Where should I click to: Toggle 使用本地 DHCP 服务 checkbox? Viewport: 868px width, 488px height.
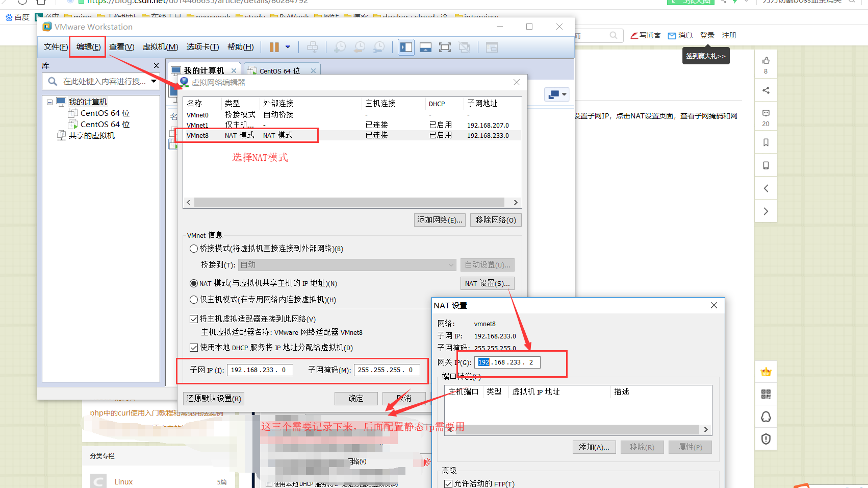[x=194, y=348]
